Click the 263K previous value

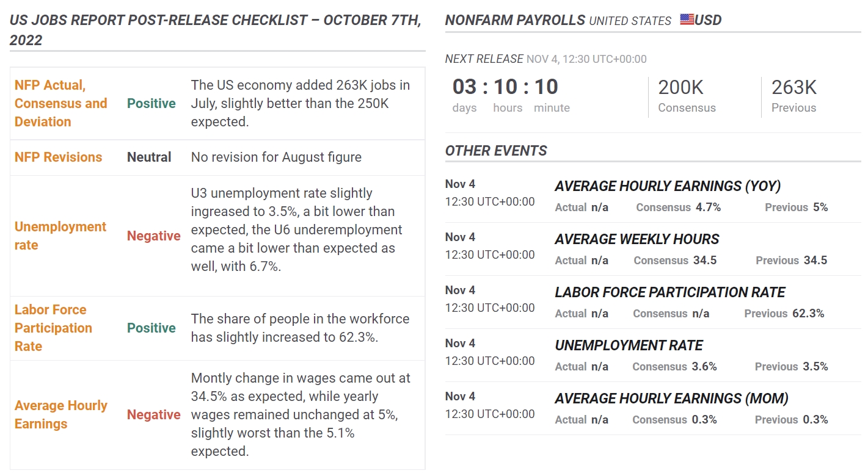[x=794, y=87]
